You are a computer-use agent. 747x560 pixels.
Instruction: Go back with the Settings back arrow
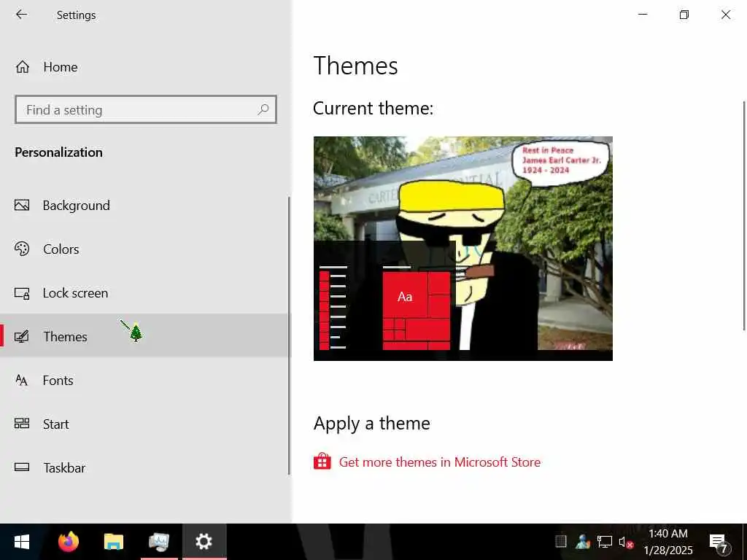pyautogui.click(x=21, y=15)
